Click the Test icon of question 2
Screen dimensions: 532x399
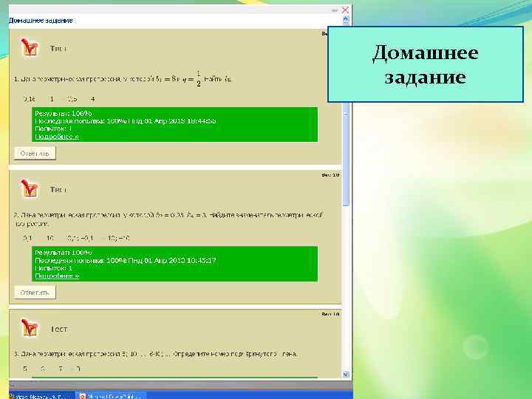[x=29, y=188]
